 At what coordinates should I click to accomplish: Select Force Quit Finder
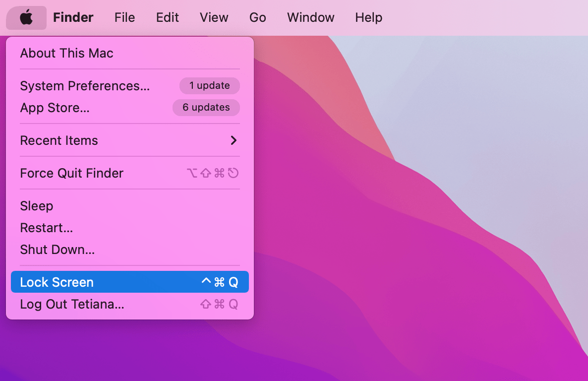[71, 173]
